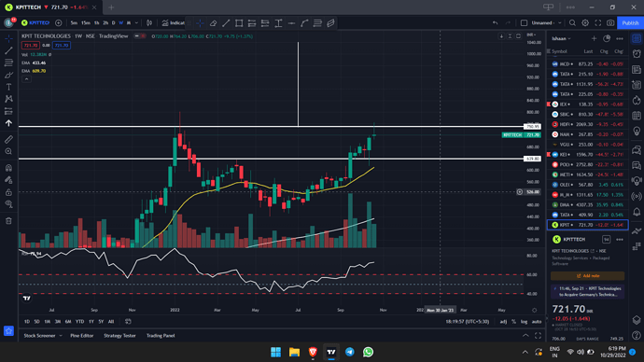Viewport: 644px width, 362px height.
Task: Pick the rectangle tool in favorites toolbar
Action: point(239,23)
